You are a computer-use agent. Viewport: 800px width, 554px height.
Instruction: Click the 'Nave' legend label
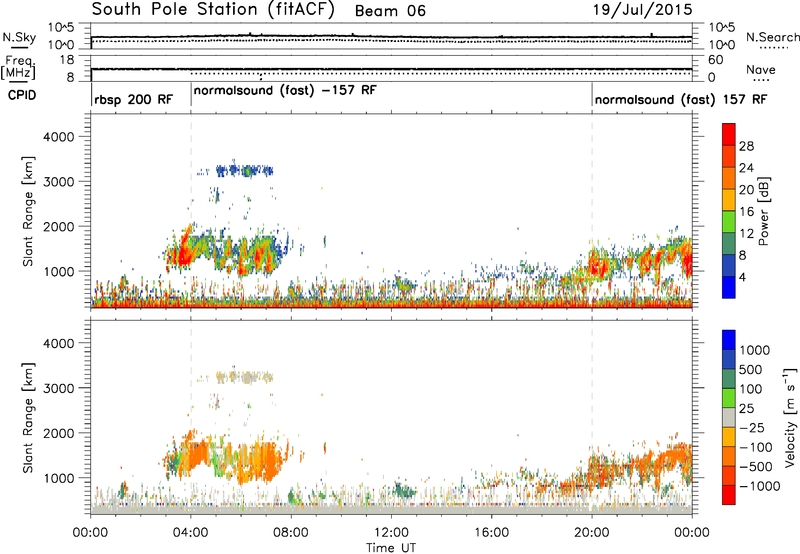(x=760, y=70)
